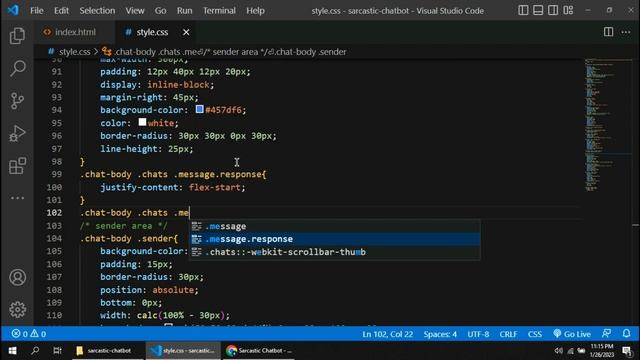The image size is (640, 360).
Task: Choose the .message.response suggestion
Action: click(335, 239)
